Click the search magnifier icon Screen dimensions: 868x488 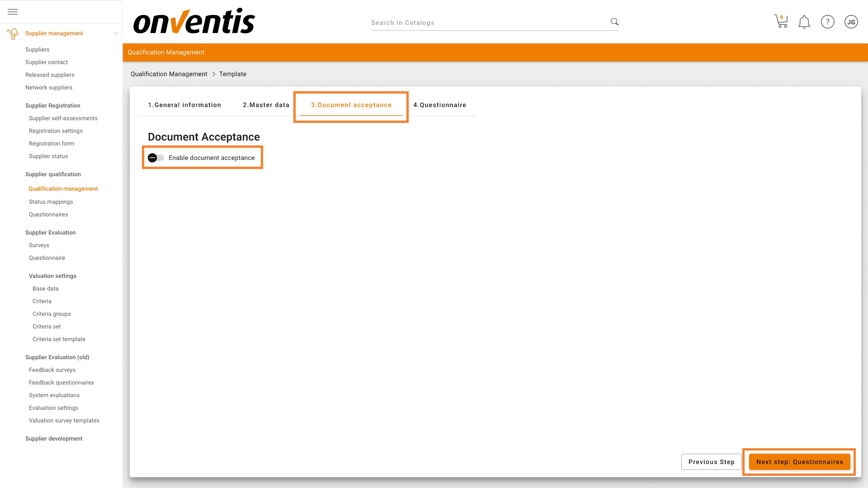point(614,22)
